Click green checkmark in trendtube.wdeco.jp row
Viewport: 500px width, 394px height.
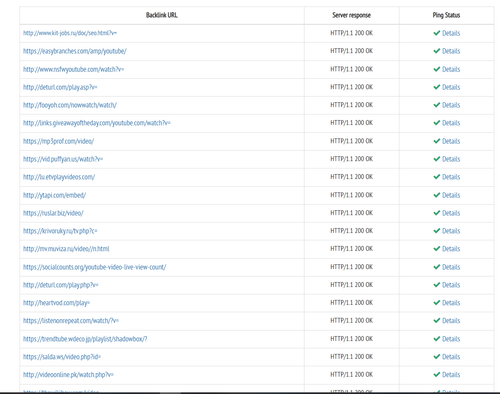tap(437, 339)
